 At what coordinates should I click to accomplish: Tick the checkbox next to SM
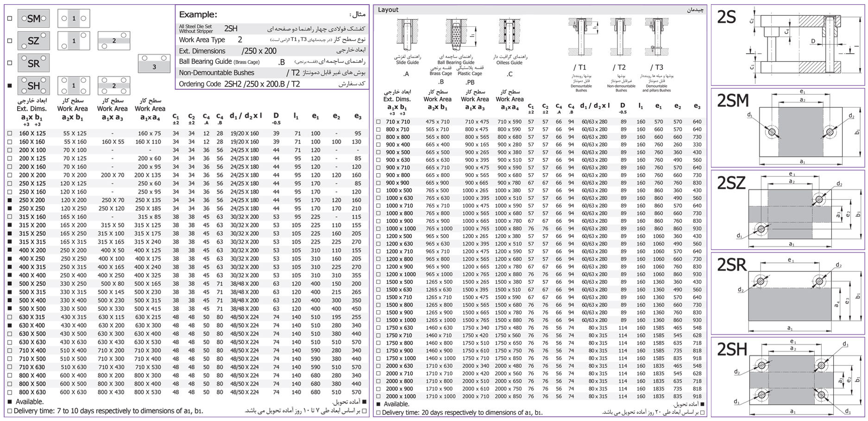10,19
